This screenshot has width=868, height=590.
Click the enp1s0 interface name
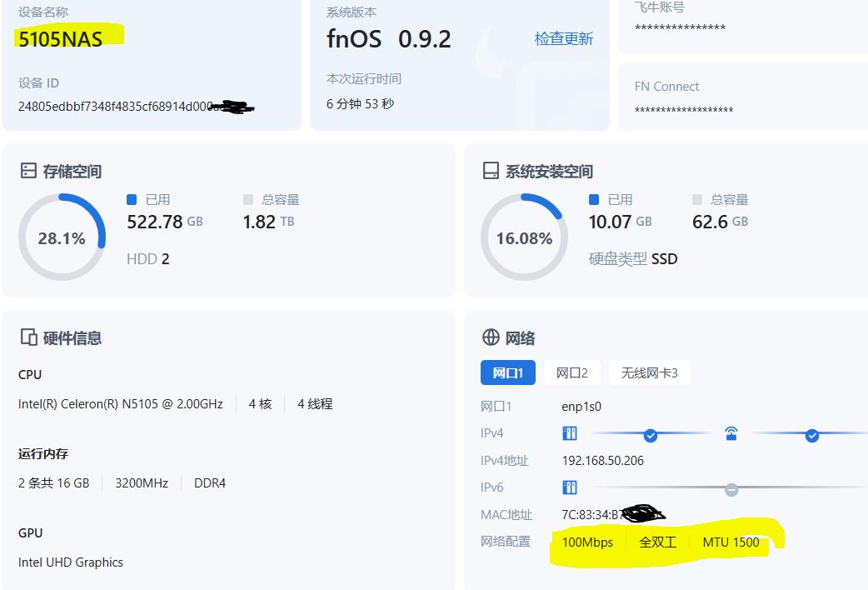[x=581, y=407]
